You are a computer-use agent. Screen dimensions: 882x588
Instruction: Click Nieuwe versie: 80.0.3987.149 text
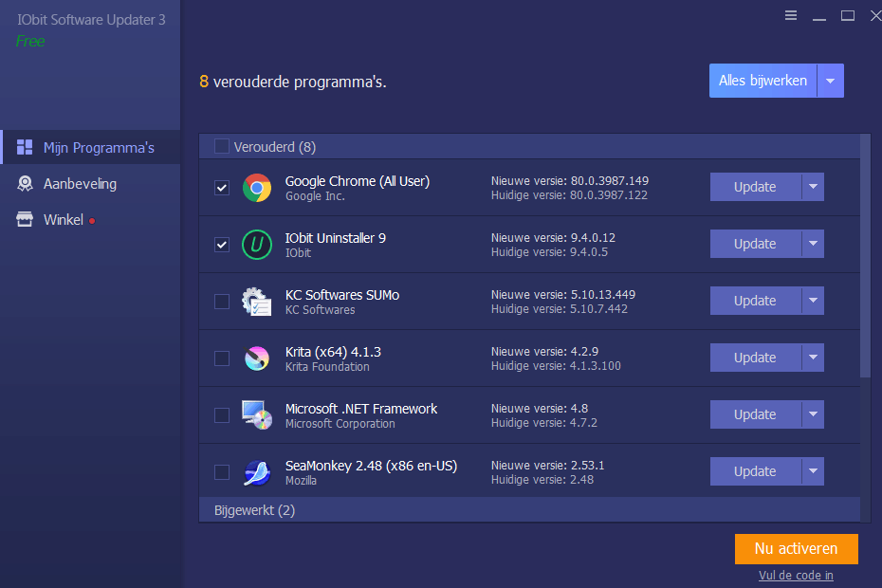[x=570, y=180]
